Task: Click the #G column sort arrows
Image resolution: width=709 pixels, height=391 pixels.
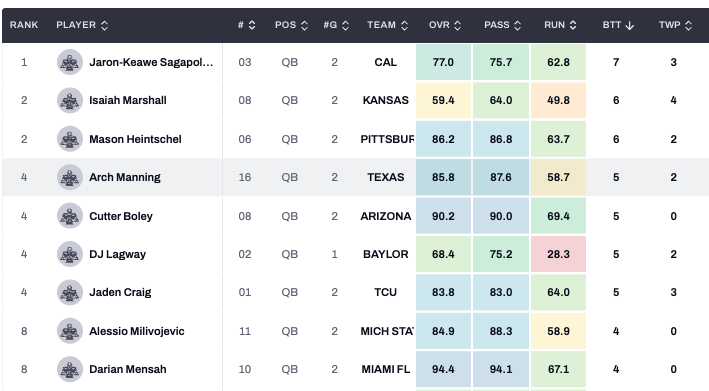Action: (x=345, y=25)
